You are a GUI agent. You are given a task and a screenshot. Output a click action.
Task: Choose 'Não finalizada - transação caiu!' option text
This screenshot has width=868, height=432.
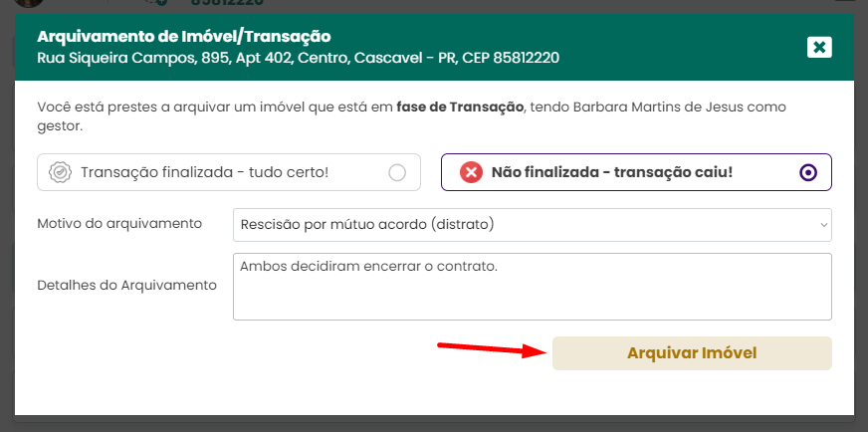click(x=612, y=172)
